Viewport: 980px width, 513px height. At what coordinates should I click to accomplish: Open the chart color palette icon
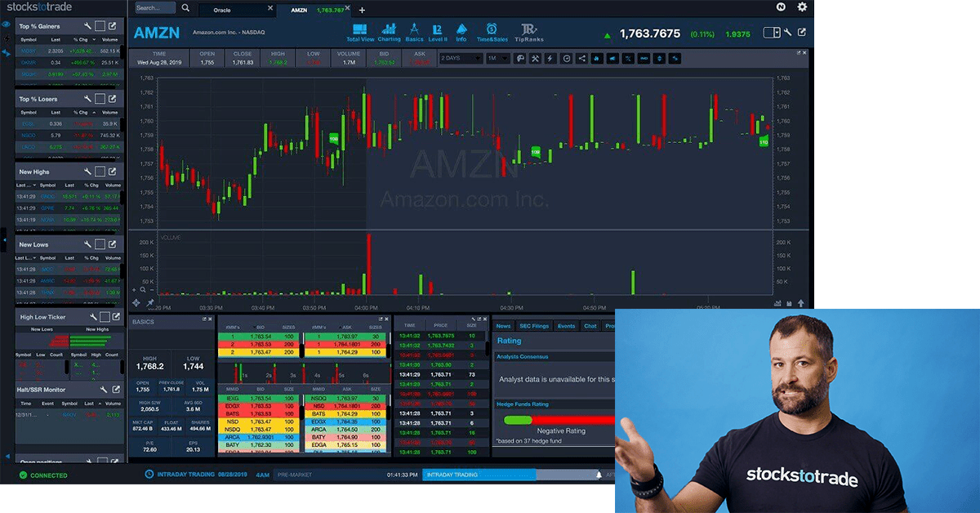[x=519, y=59]
